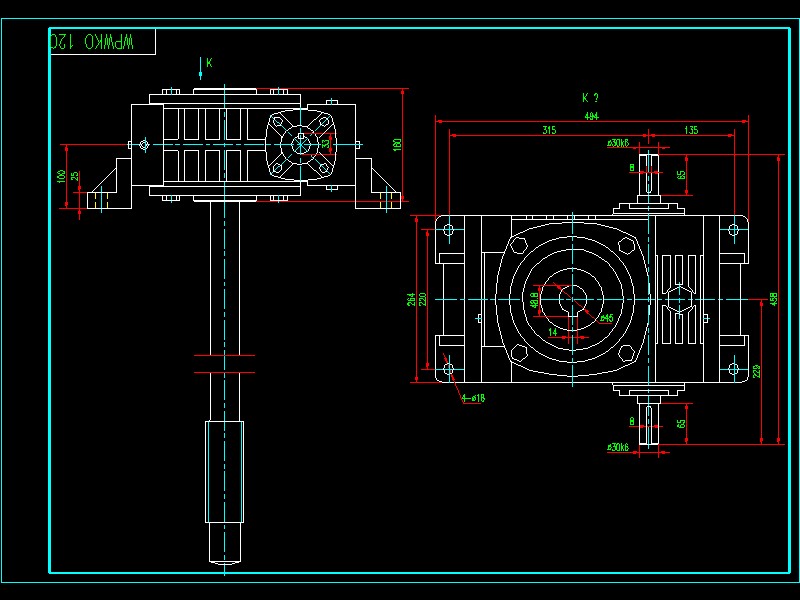Select the '135' dimension text
800x600 pixels.
pos(691,130)
